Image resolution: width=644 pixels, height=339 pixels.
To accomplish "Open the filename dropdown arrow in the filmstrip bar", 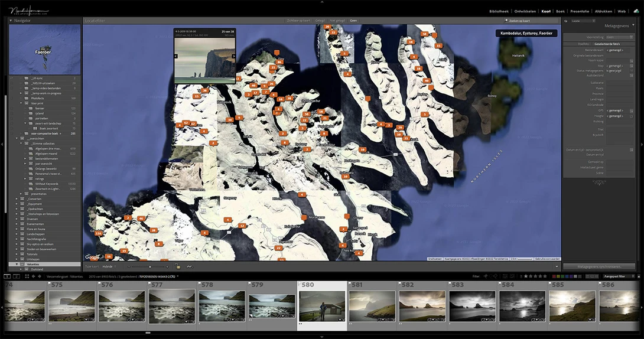I will pyautogui.click(x=178, y=276).
